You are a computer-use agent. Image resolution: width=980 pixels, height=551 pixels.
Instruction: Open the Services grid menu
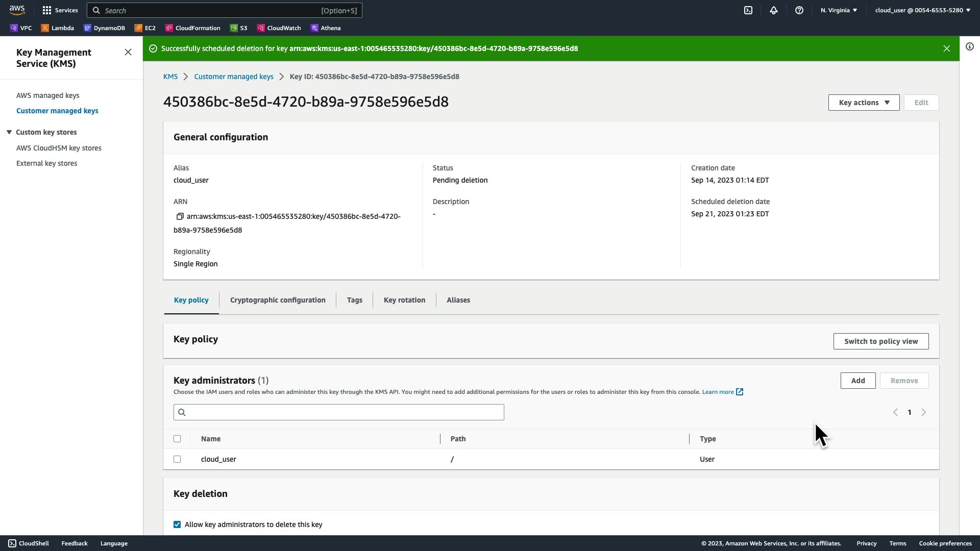[x=60, y=10]
